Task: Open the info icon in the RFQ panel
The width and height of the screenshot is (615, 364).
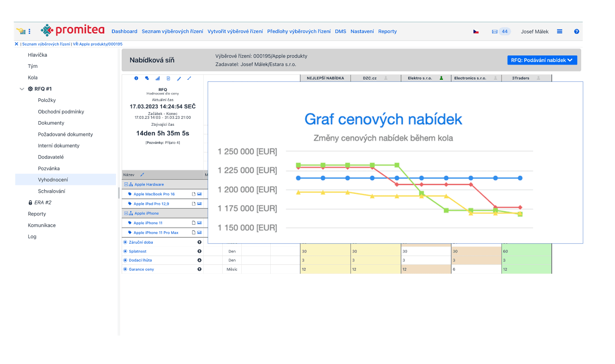Action: coord(136,78)
